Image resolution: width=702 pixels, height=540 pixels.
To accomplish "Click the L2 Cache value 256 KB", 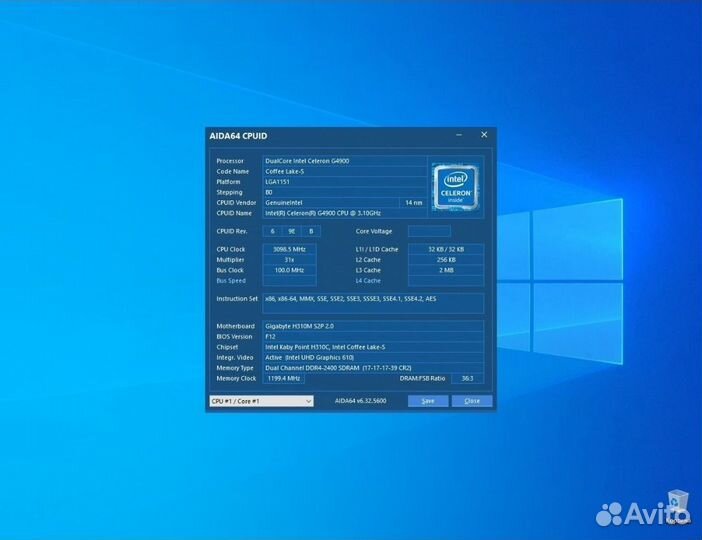I will [446, 260].
